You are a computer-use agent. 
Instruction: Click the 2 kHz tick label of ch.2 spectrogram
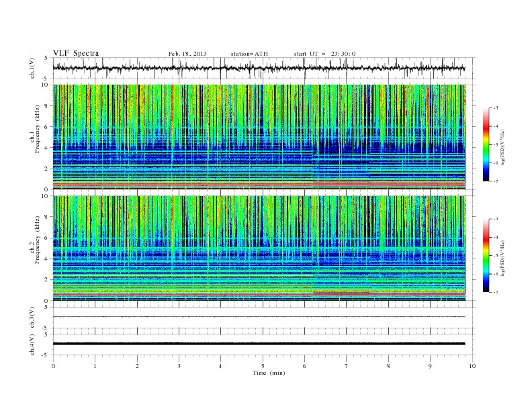[47, 280]
